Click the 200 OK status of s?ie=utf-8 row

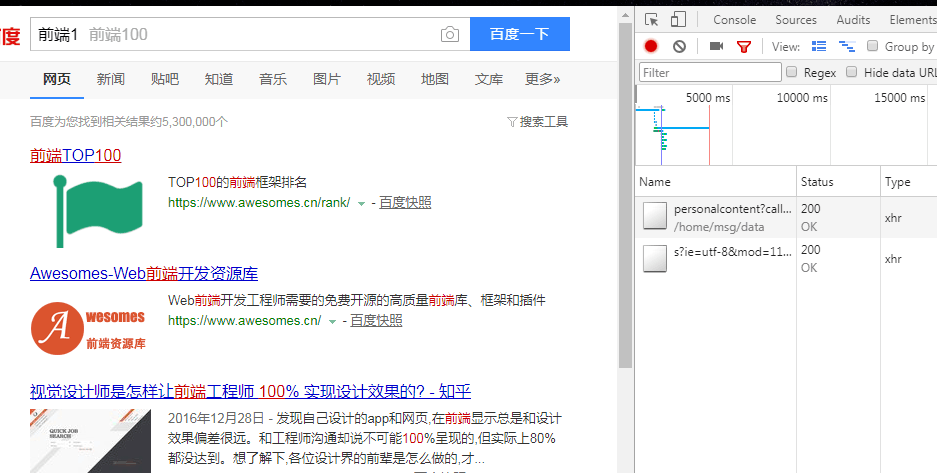[x=811, y=259]
